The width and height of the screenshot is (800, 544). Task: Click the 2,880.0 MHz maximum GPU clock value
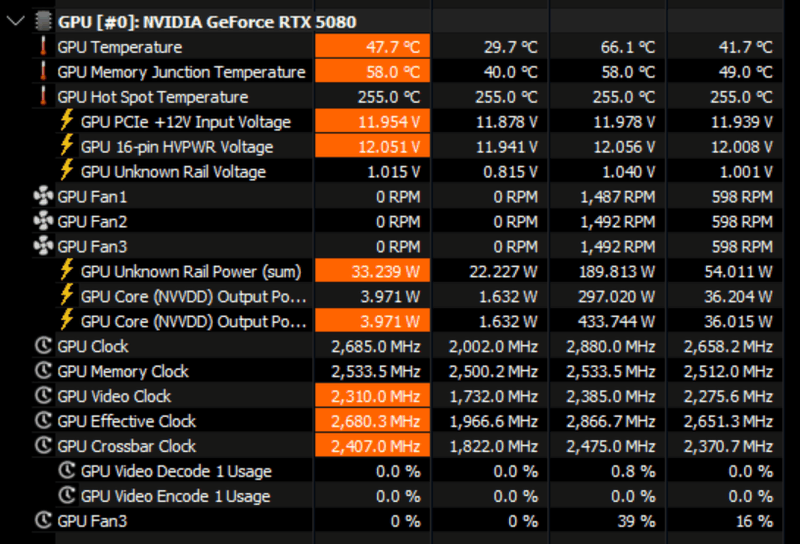click(611, 347)
